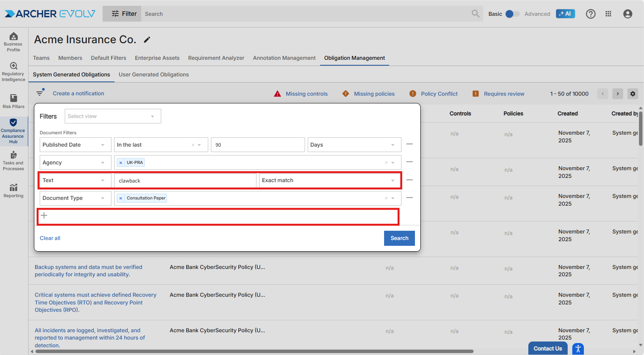Viewport: 644px width, 355px height.
Task: Open the Requirement Analyzer tab
Action: (216, 58)
